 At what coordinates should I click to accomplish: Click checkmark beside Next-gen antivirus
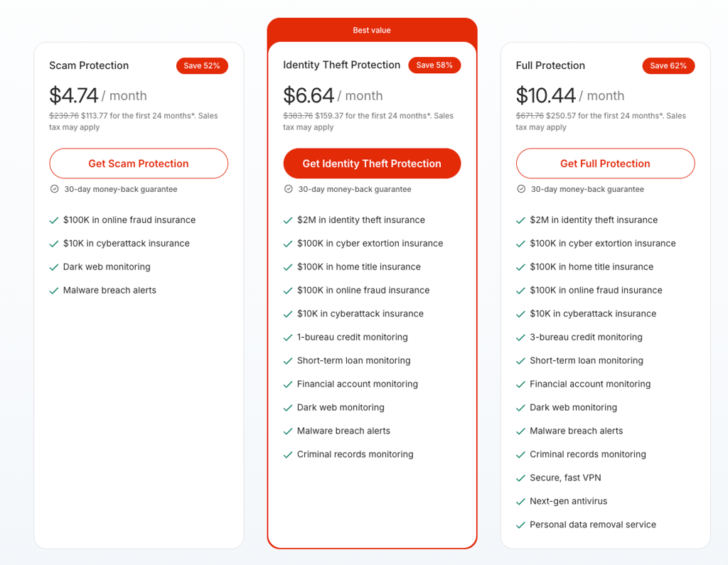tap(520, 502)
